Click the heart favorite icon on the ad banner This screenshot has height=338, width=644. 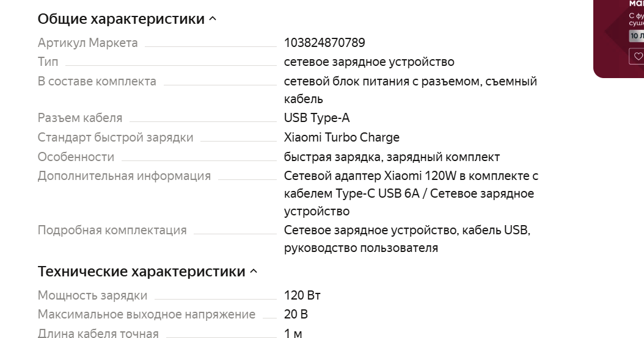point(637,56)
